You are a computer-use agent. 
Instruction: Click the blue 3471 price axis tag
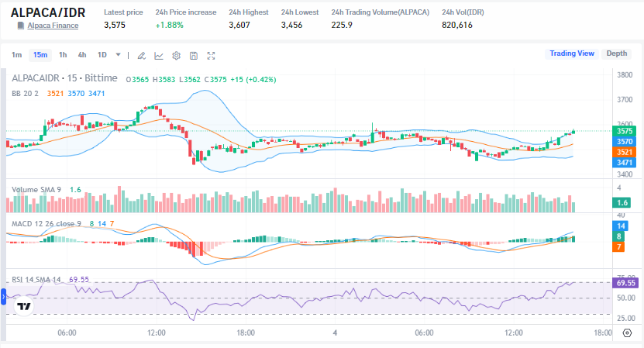[625, 163]
